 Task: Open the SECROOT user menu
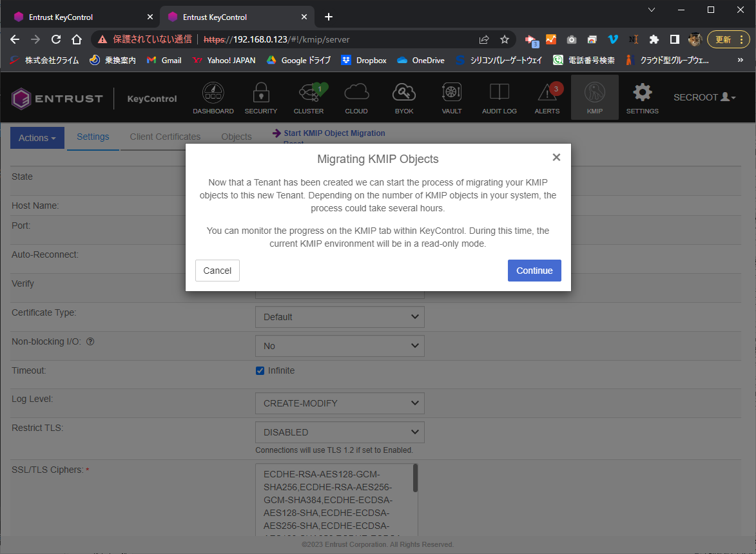click(x=704, y=97)
